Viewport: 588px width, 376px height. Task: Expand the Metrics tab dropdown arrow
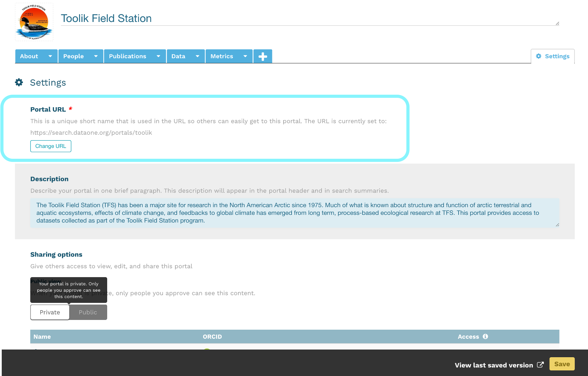click(245, 56)
